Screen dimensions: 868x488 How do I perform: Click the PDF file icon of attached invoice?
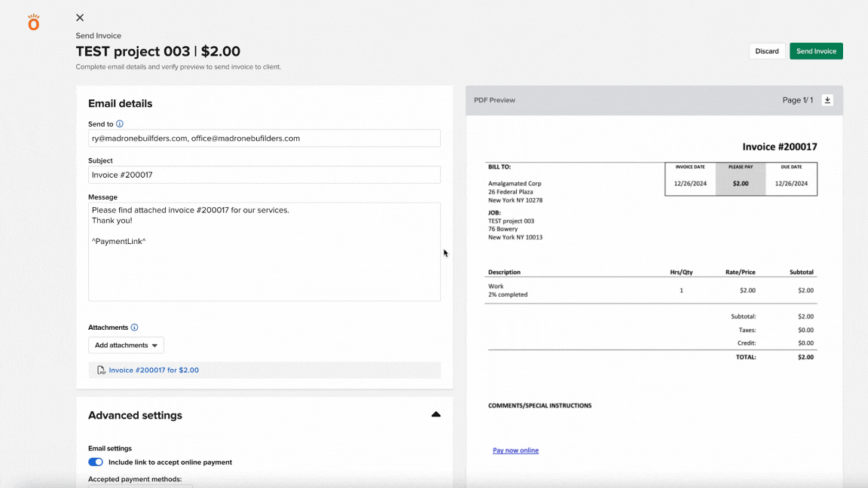click(x=101, y=370)
